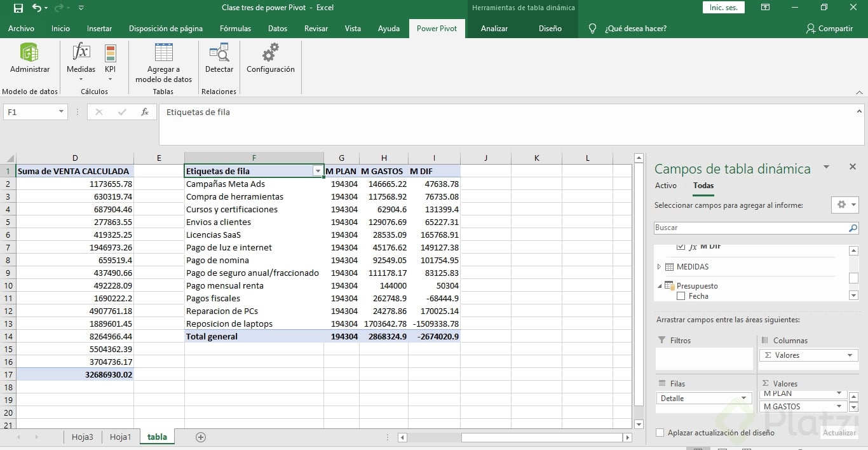Click the Administrar data model icon
Image resolution: width=868 pixels, height=450 pixels.
coord(29,58)
